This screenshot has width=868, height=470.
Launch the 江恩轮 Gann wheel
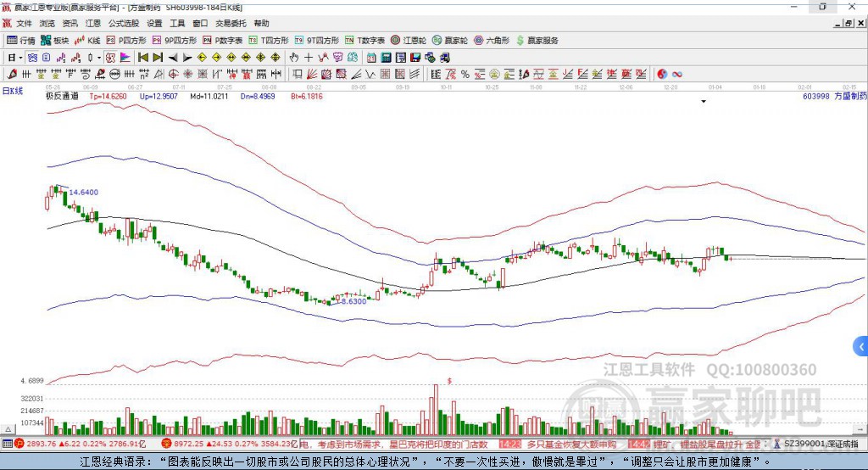point(409,41)
